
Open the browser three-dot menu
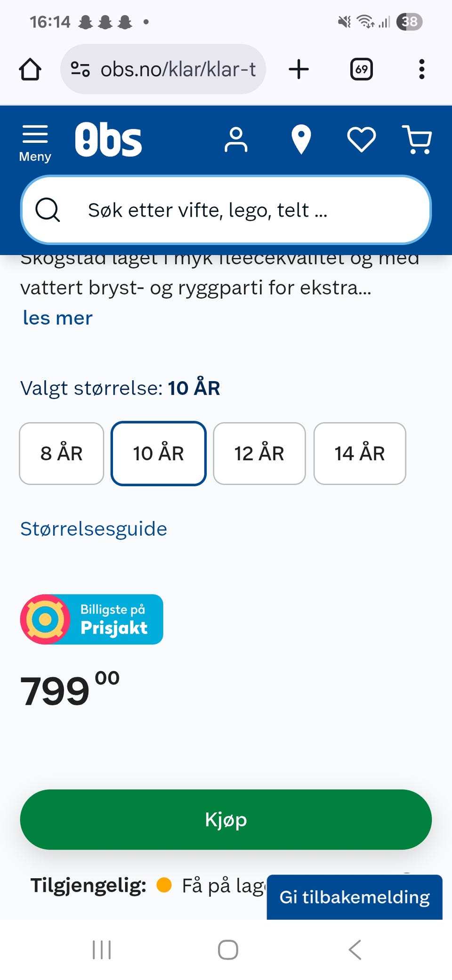(421, 70)
